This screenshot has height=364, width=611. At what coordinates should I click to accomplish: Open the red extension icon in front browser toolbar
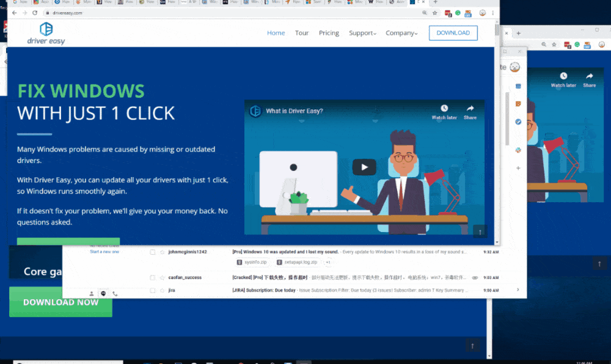448,13
